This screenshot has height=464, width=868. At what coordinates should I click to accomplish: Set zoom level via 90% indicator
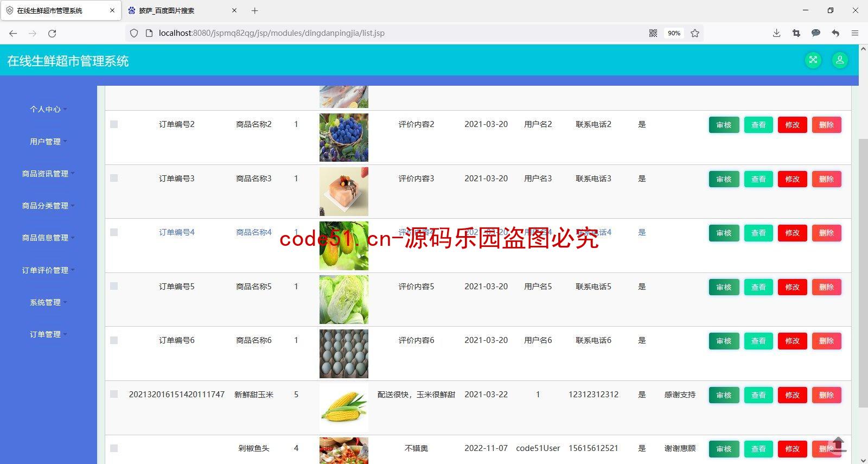pos(674,33)
